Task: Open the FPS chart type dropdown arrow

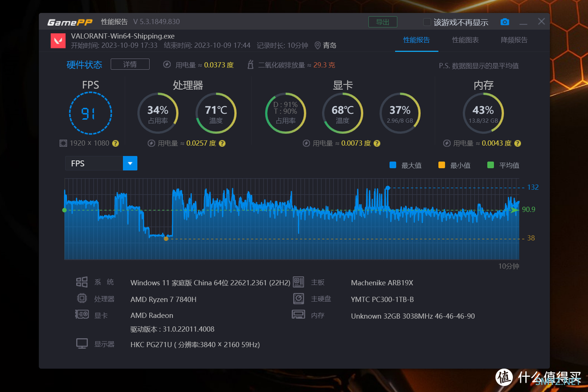Action: [x=130, y=163]
